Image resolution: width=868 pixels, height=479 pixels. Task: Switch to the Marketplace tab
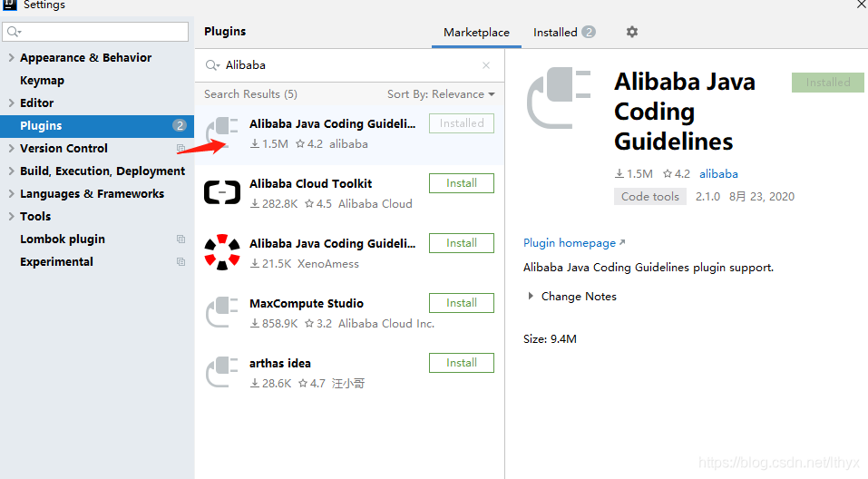pyautogui.click(x=476, y=33)
